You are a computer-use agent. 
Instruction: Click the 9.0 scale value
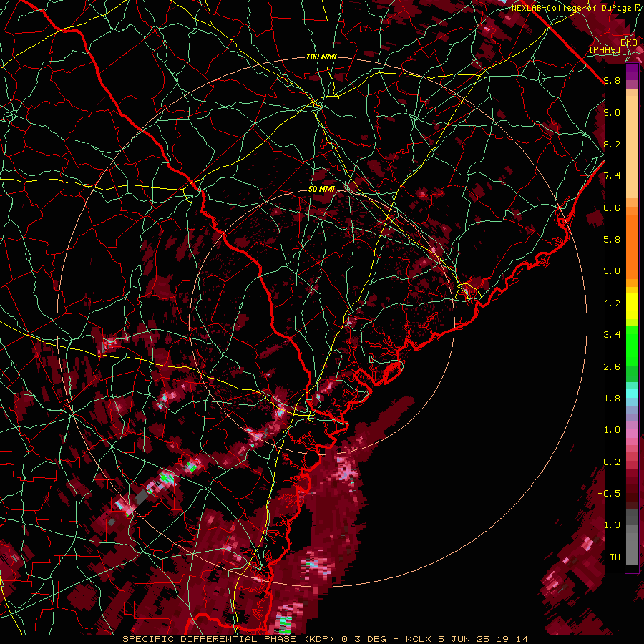click(612, 112)
